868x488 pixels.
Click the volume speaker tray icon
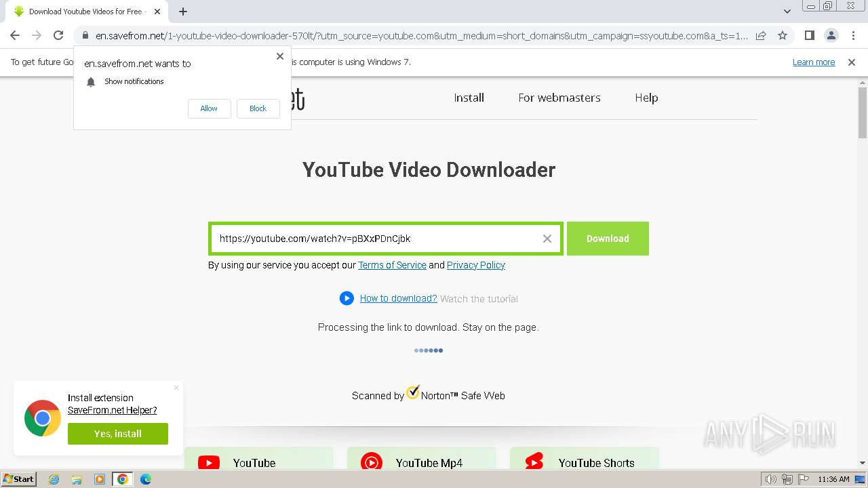(x=771, y=479)
